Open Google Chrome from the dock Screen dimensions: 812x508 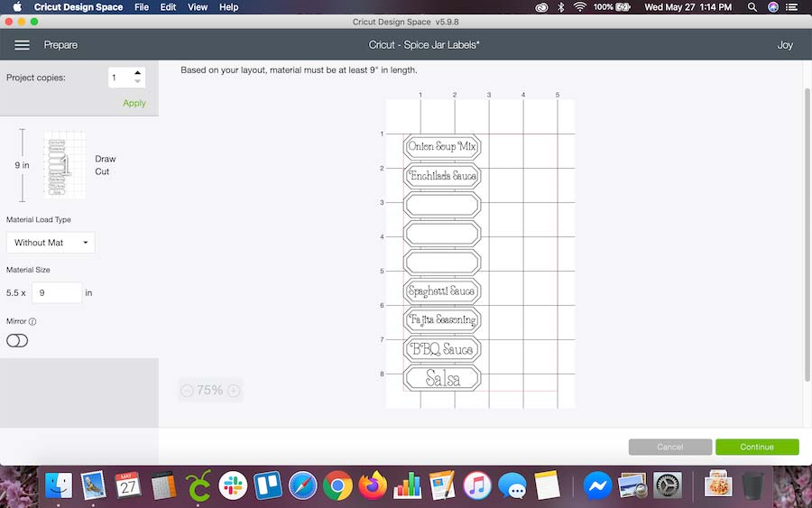[x=337, y=485]
